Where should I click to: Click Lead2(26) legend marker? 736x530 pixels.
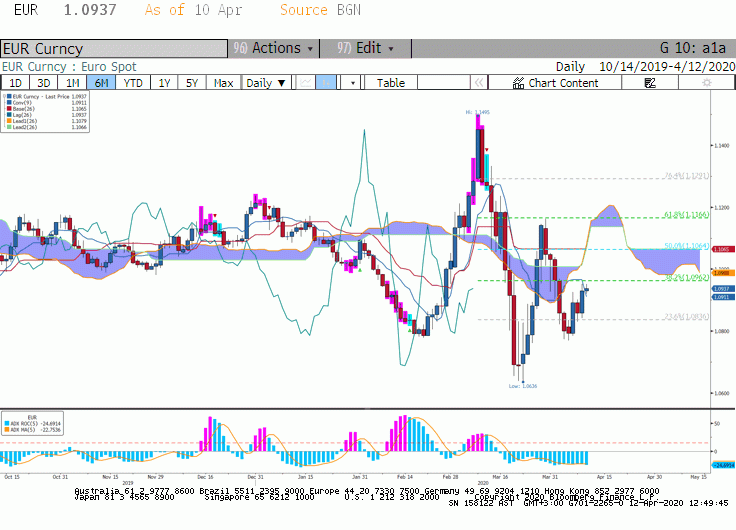(x=9, y=127)
